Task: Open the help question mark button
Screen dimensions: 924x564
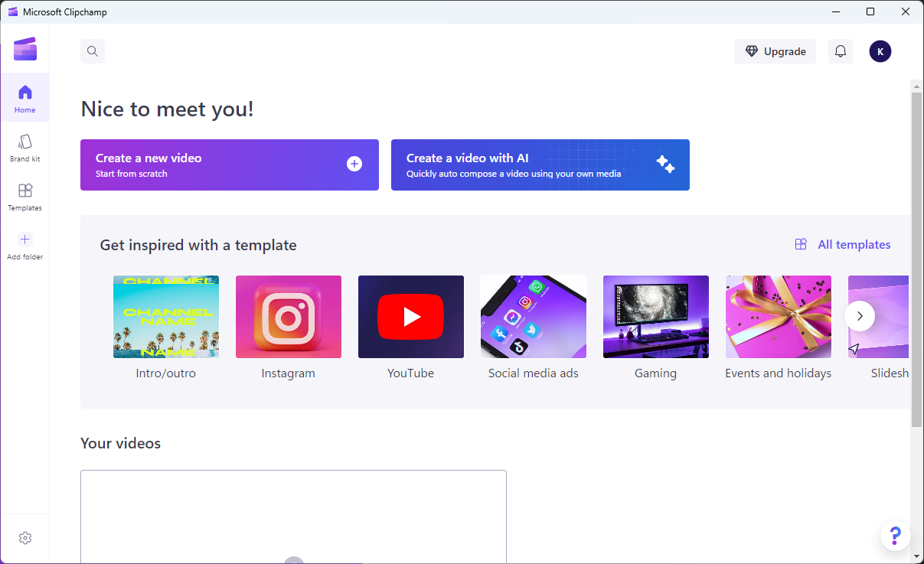Action: tap(896, 536)
